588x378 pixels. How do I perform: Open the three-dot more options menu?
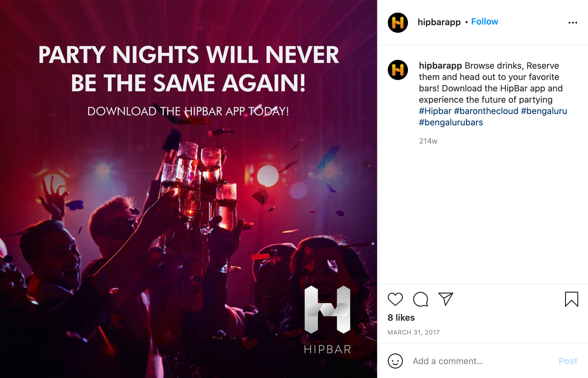click(573, 23)
